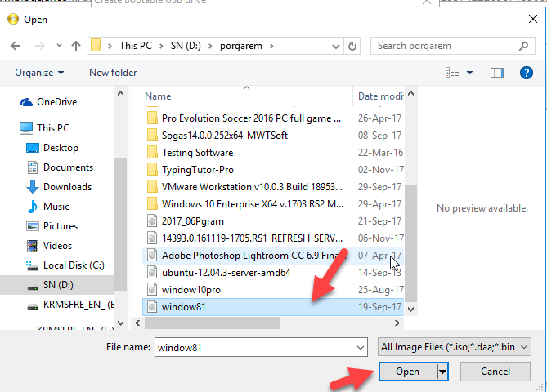Refresh the porgarem folder view
Screen dimensions: 547x392
pyautogui.click(x=352, y=46)
